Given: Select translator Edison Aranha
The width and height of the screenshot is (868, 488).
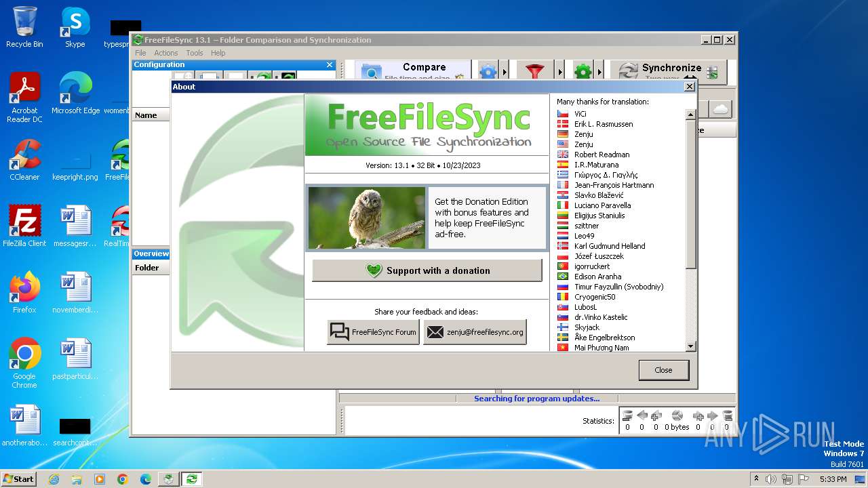Looking at the screenshot, I should [x=597, y=277].
